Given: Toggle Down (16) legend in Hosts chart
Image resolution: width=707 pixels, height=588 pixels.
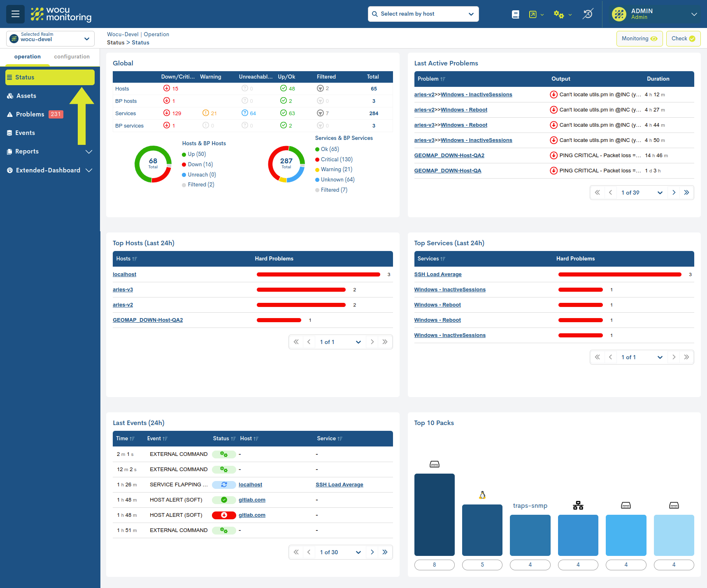Looking at the screenshot, I should (198, 165).
